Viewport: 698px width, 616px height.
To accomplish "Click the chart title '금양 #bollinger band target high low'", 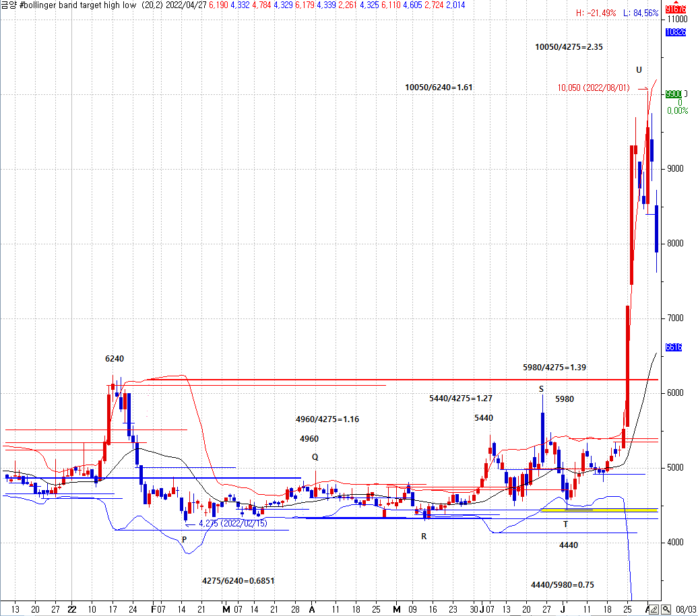I will (x=69, y=5).
